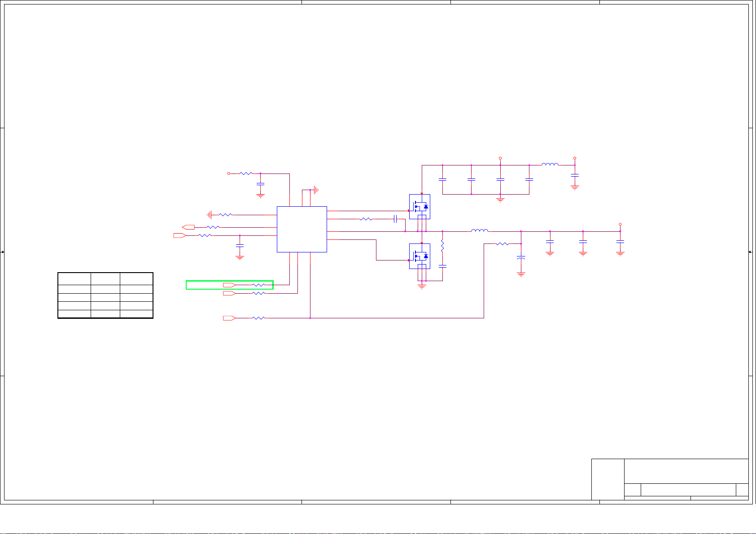Click the output power terminal at the rail's end
The image size is (756, 534).
pyautogui.click(x=620, y=224)
